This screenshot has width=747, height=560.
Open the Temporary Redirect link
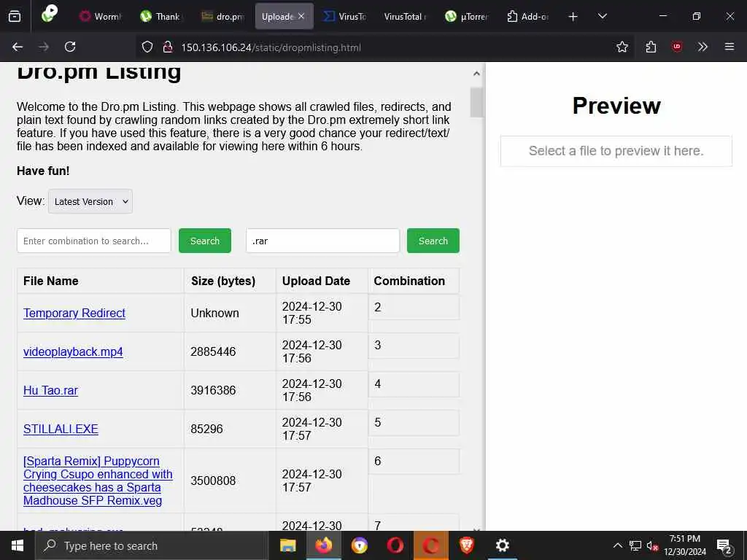point(74,313)
